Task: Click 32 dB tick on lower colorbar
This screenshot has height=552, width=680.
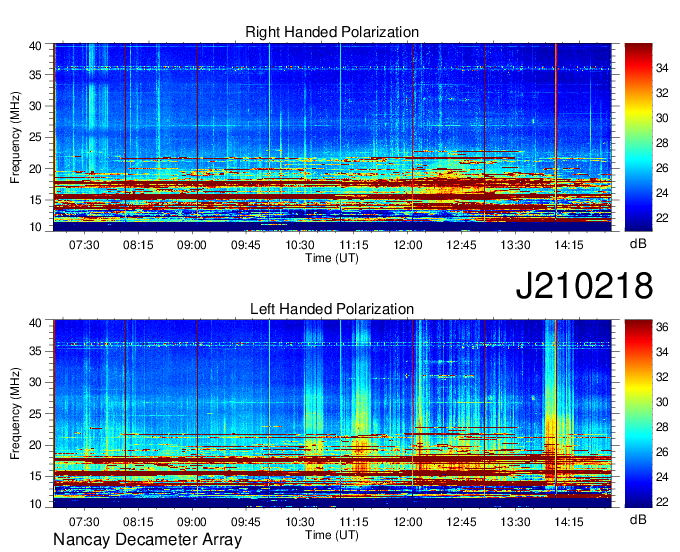Action: [x=662, y=377]
